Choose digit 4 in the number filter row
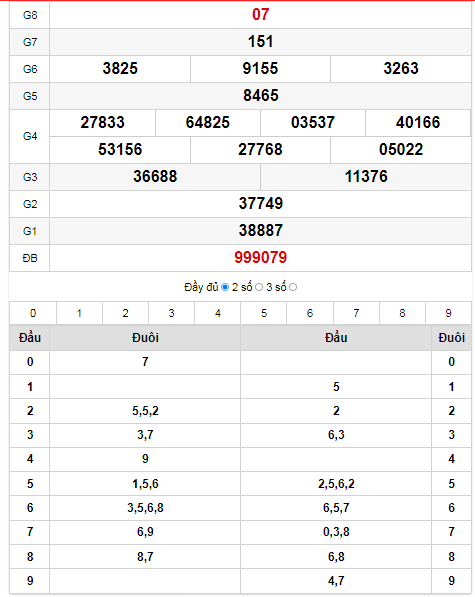Viewport: 475px width, 597px height. point(218,313)
